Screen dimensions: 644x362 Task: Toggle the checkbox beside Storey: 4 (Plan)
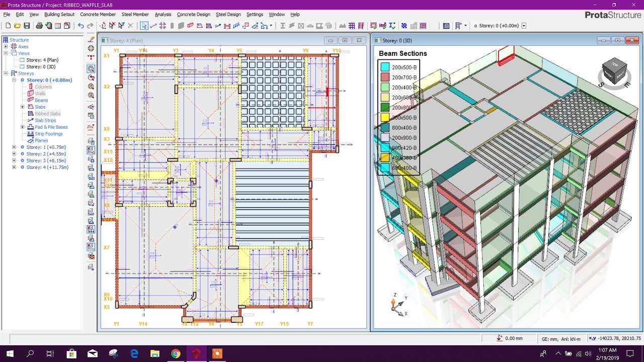tap(22, 59)
